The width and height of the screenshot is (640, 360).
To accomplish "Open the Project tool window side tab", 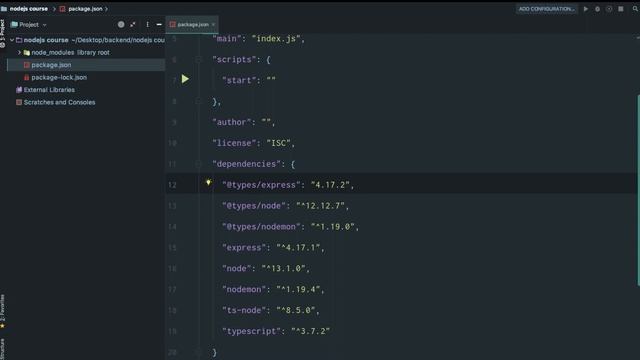I will [x=2, y=33].
